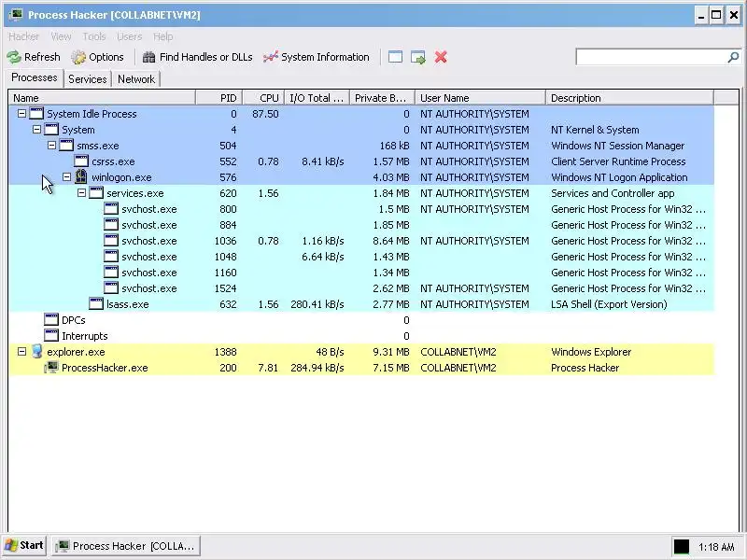Open the Hacker menu
Screen dimensions: 747x560
pyautogui.click(x=24, y=36)
